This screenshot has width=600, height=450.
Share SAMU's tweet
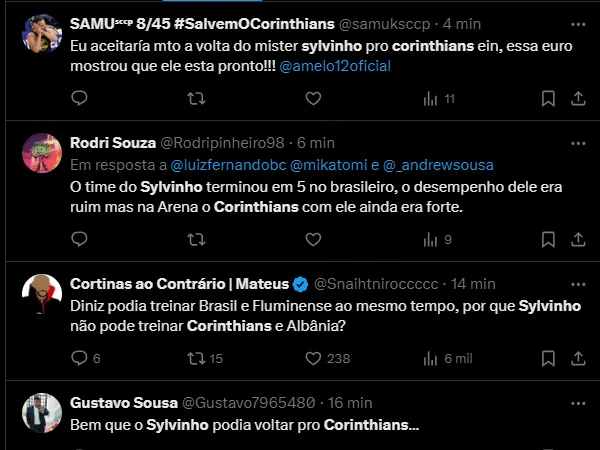pos(577,98)
